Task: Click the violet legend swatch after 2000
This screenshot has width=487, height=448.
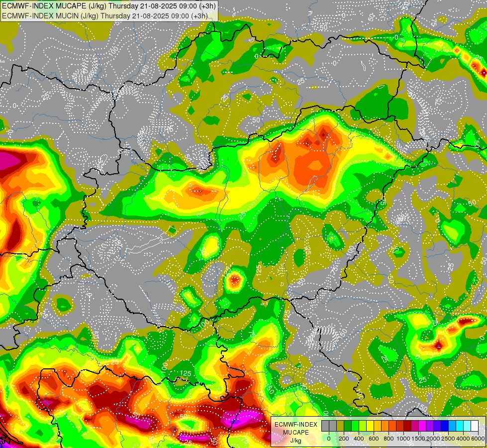Action: click(x=438, y=426)
